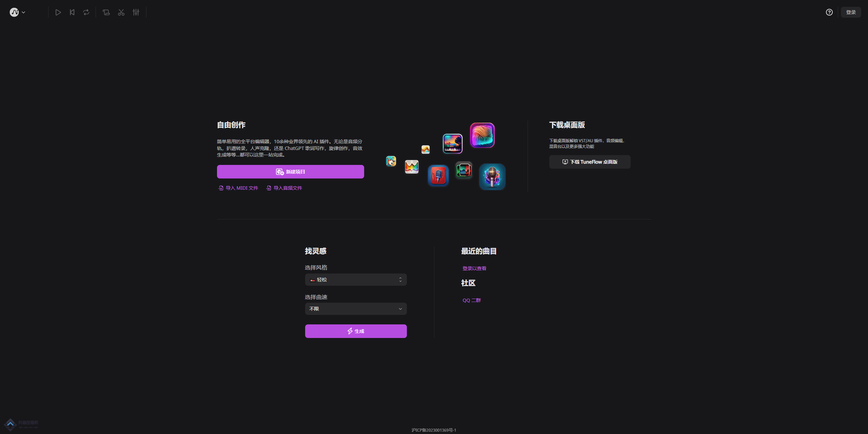Click the skip-to-start icon
868x434 pixels.
click(x=72, y=13)
